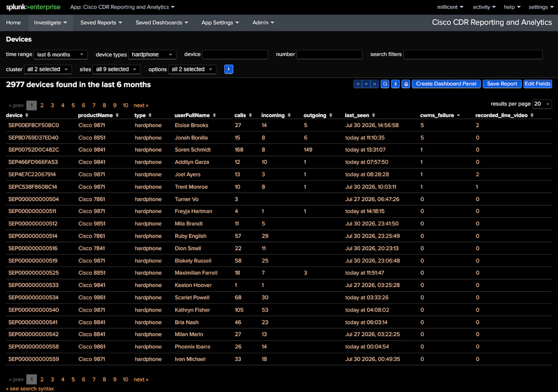This screenshot has width=558, height=392.
Task: Sort by the recorded_line_video column
Action: 504,115
